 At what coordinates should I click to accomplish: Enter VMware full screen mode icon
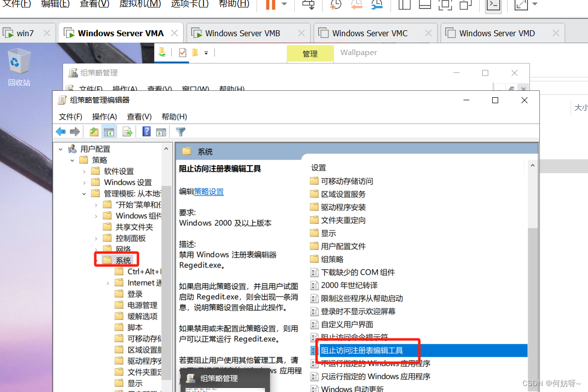[x=445, y=4]
